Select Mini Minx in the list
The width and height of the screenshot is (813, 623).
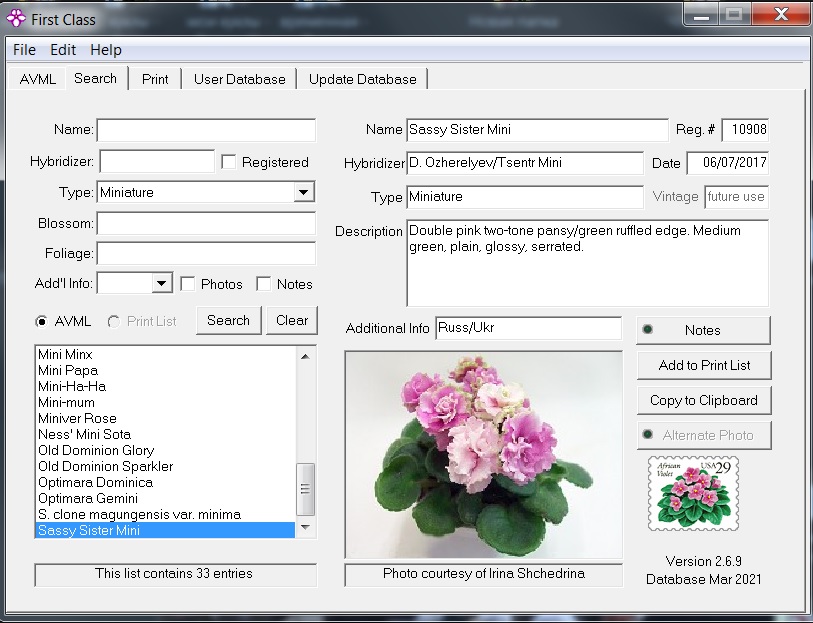pos(165,355)
